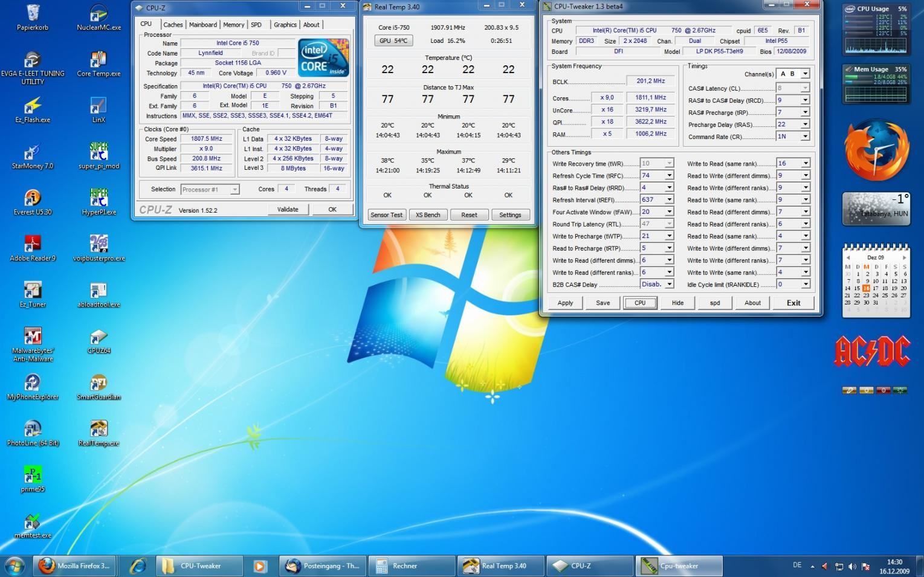Open the NuclearMC.exe desktop icon
This screenshot has height=577, width=924.
coord(99,15)
